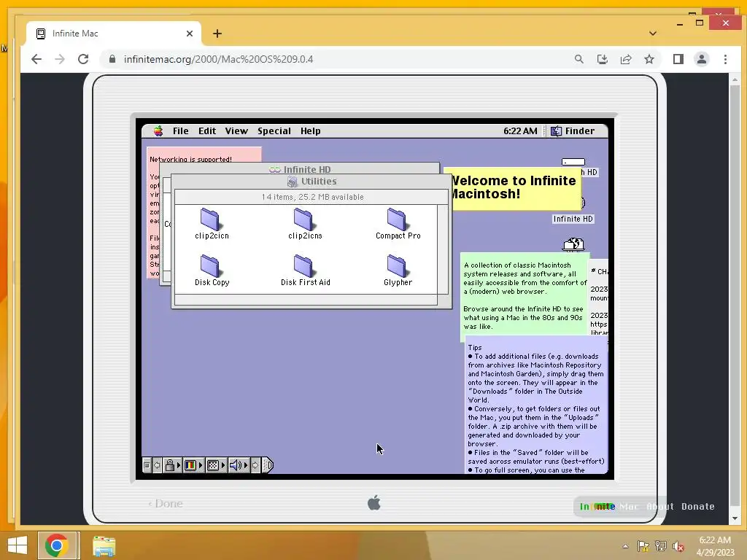Click the green collection description note
This screenshot has height=560, width=747.
(524, 296)
